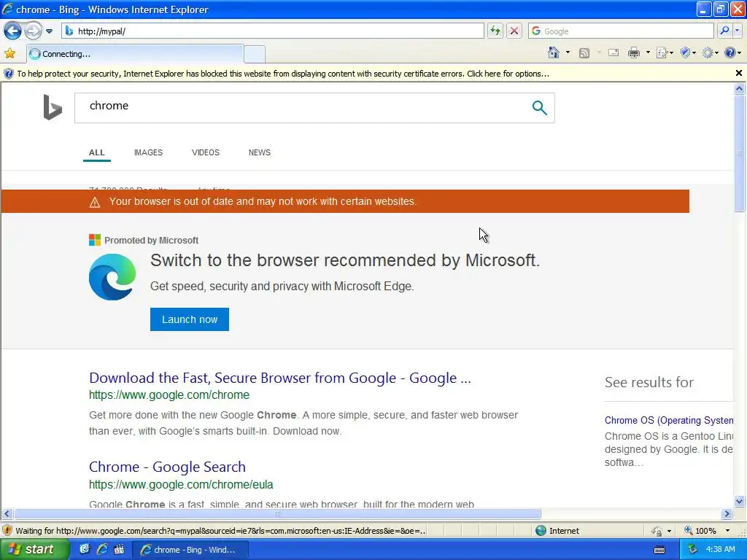747x560 pixels.
Task: Click the Bing logo
Action: click(53, 107)
